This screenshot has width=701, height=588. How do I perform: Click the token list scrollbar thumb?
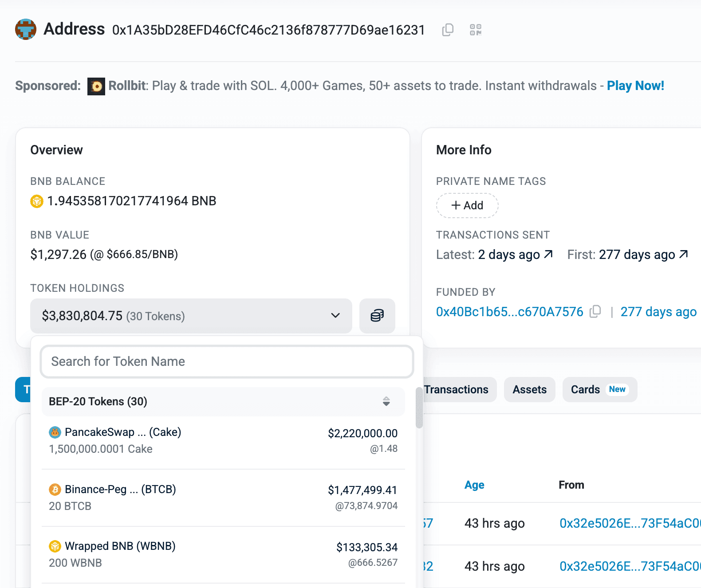click(419, 408)
